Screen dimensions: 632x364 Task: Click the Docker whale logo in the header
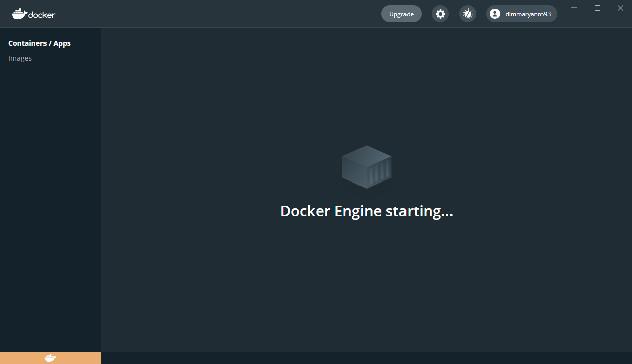[x=20, y=13]
